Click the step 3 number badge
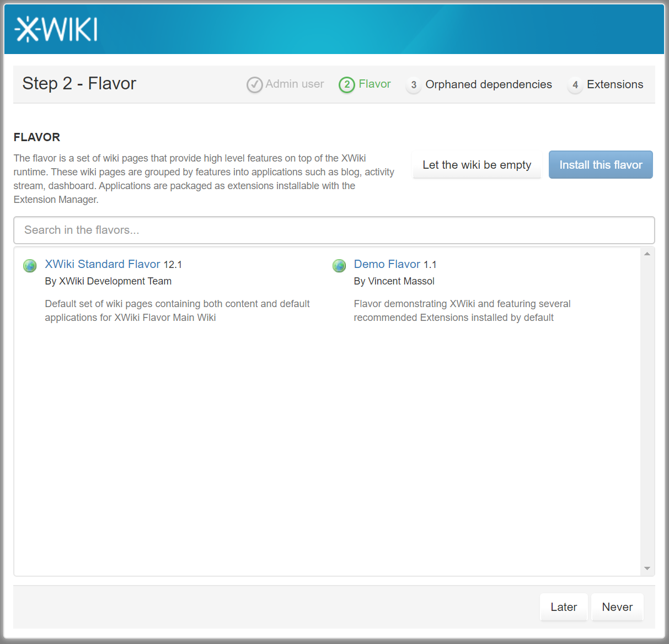 point(414,85)
